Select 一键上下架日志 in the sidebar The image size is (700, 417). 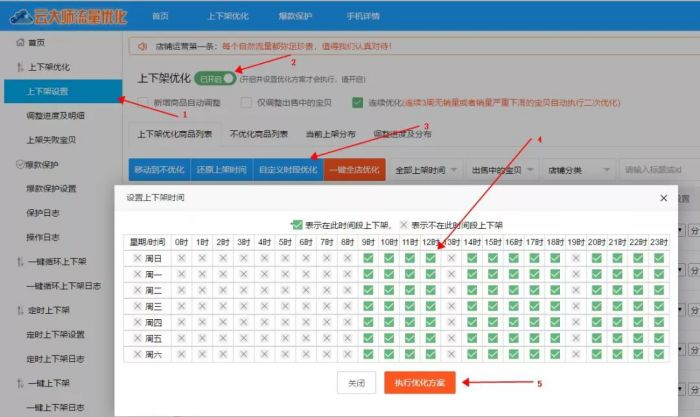[x=55, y=407]
